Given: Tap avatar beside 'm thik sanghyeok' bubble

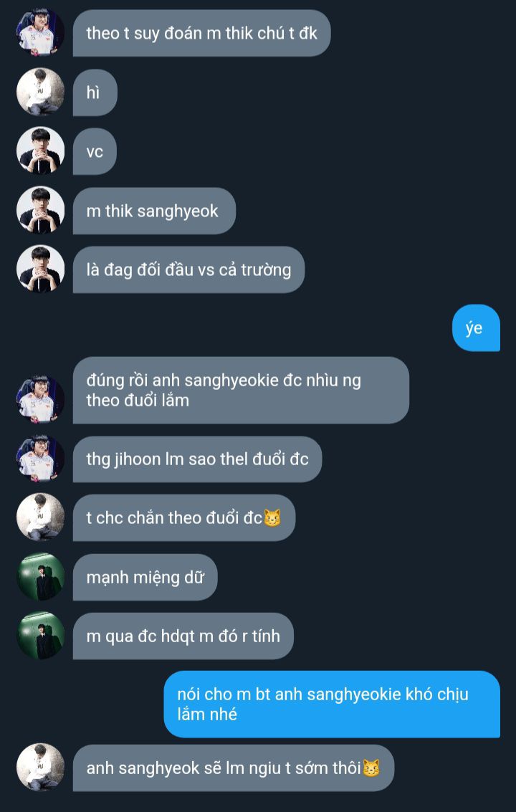Looking at the screenshot, I should coord(40,210).
